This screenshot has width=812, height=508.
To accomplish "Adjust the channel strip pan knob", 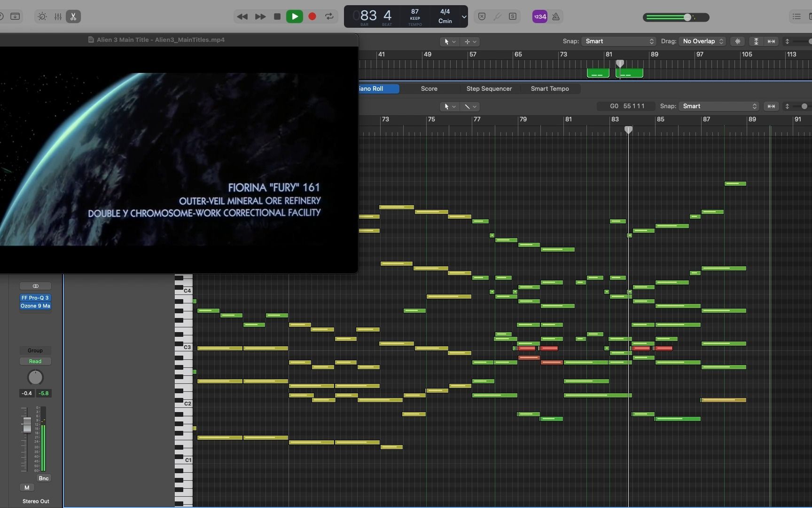I will pos(35,377).
